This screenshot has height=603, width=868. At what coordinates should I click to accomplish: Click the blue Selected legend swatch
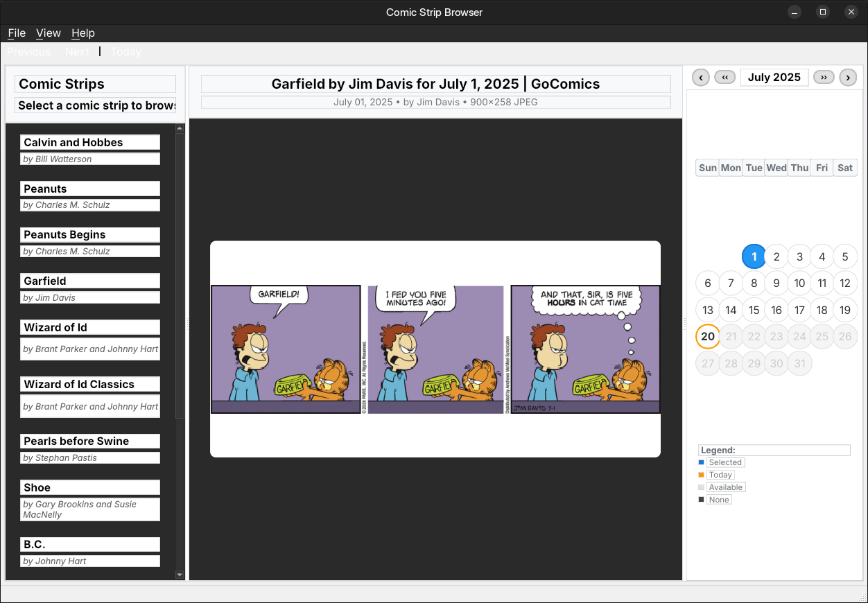click(x=702, y=462)
